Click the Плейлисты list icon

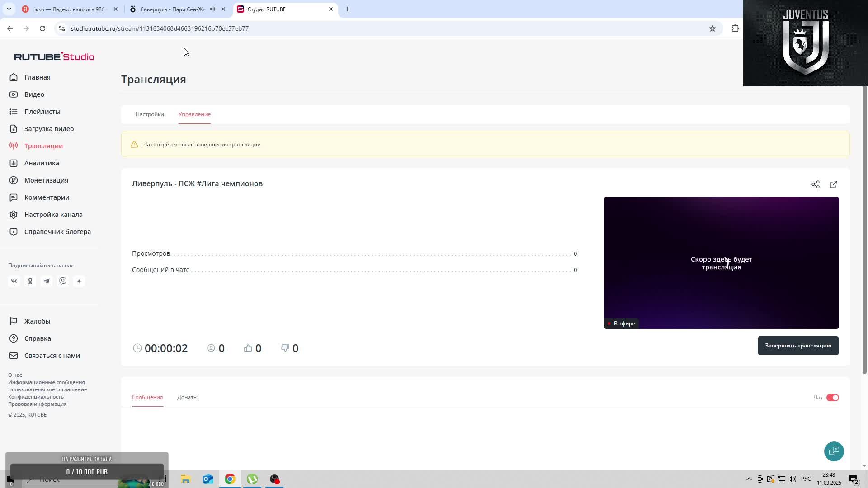click(14, 112)
